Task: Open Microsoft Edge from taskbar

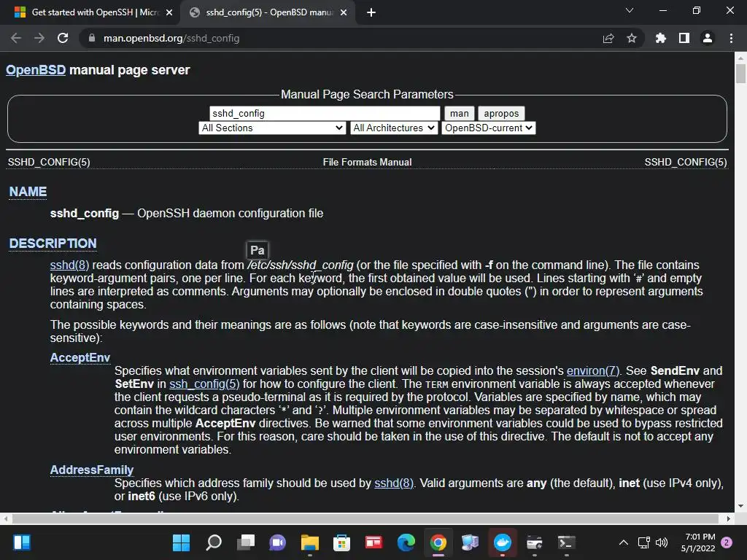Action: pos(406,542)
